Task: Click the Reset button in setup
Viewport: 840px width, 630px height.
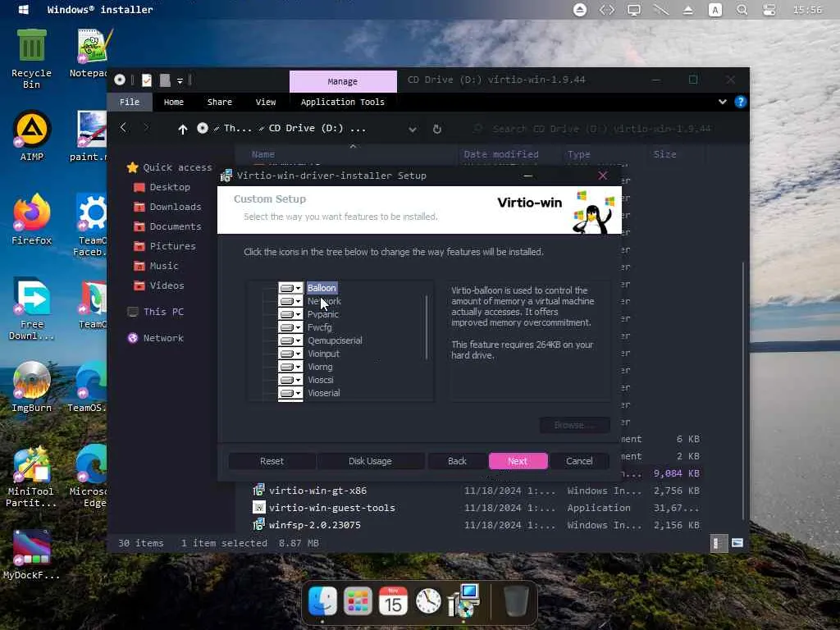Action: pyautogui.click(x=272, y=461)
